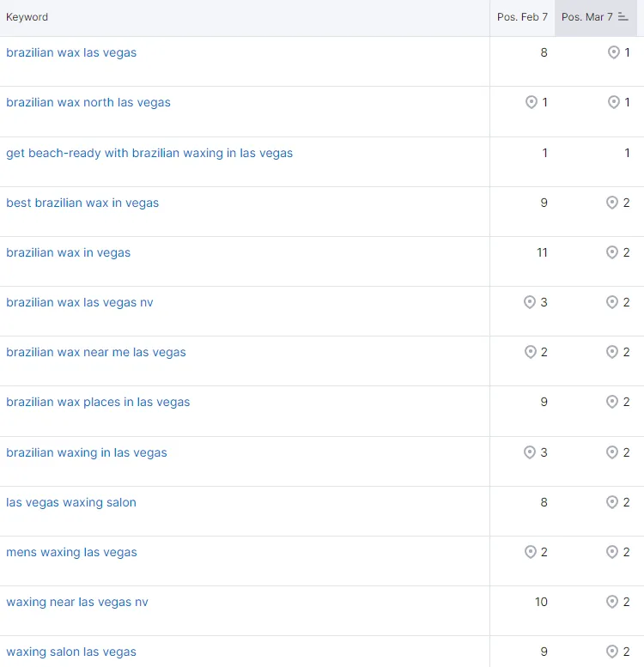This screenshot has width=644, height=667.
Task: Open keyword brazilian wax places in las vegas
Action: (x=98, y=403)
